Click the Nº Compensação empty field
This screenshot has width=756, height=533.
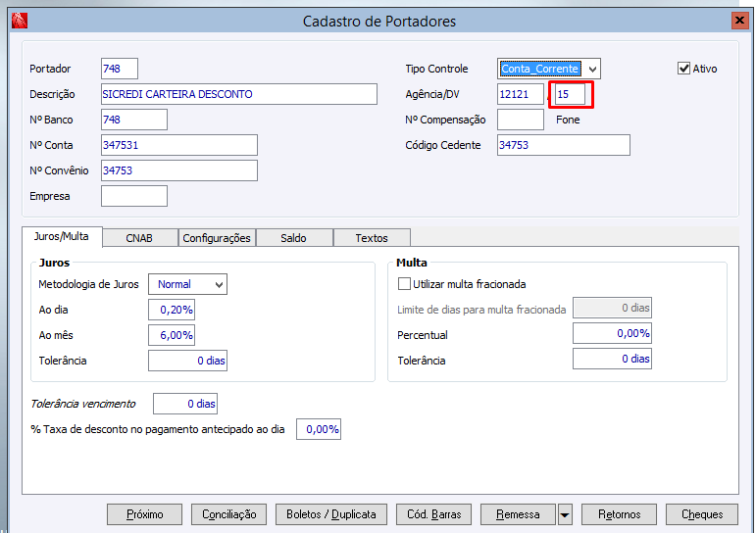(x=521, y=120)
